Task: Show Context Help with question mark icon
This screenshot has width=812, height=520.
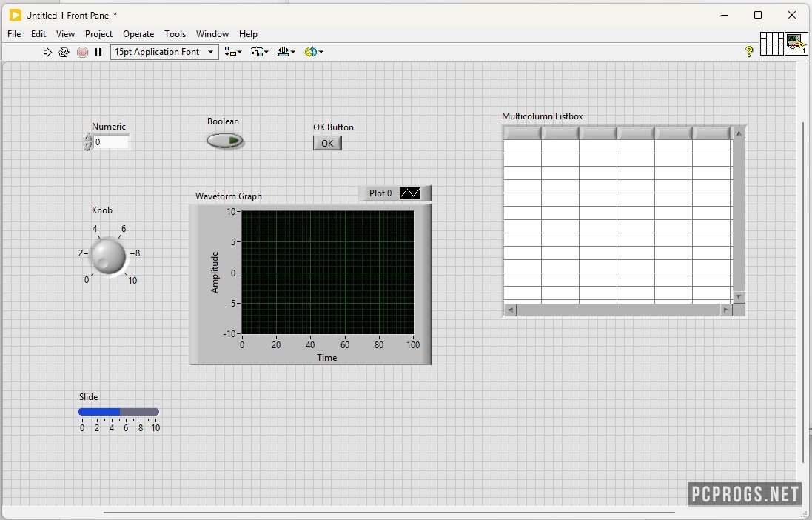Action: [x=749, y=51]
